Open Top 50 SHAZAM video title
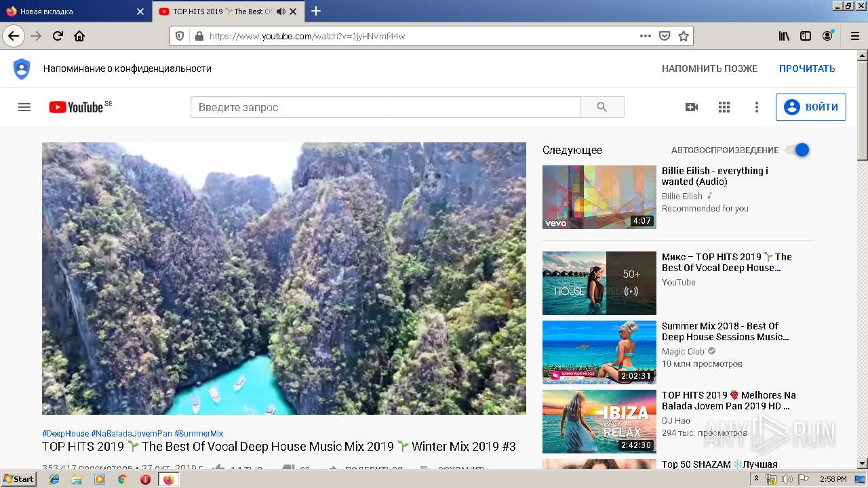The image size is (868, 488). pos(719,464)
